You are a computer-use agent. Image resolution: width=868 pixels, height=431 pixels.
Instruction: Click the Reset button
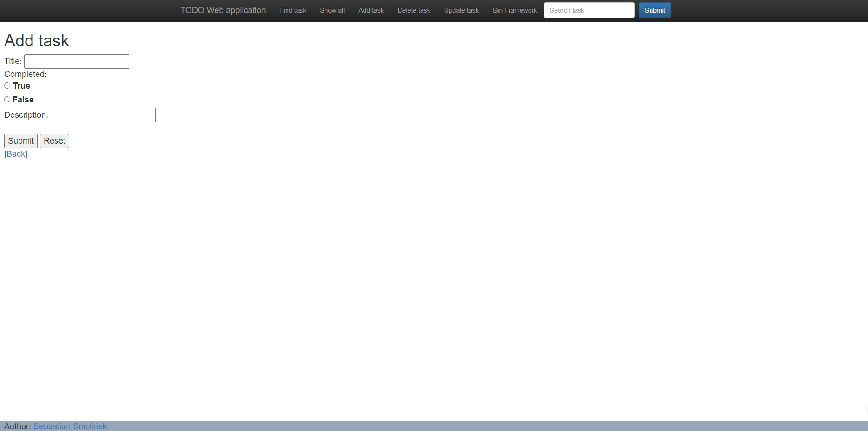coord(54,141)
